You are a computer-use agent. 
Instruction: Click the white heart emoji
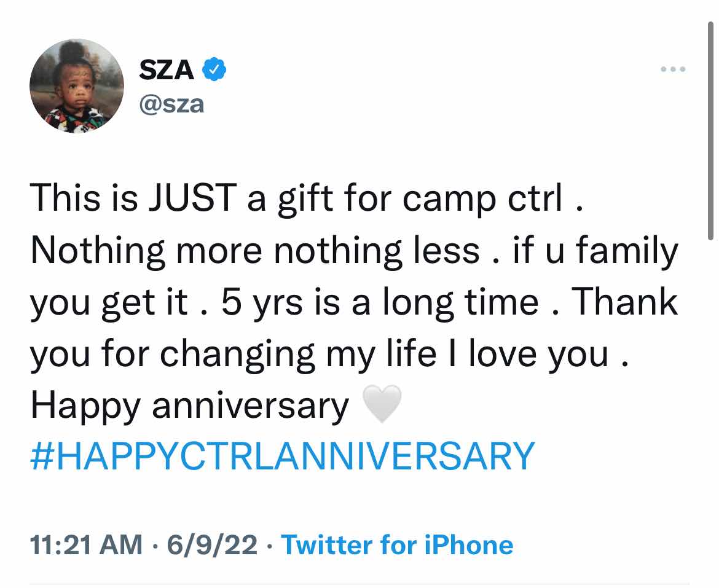(x=382, y=403)
